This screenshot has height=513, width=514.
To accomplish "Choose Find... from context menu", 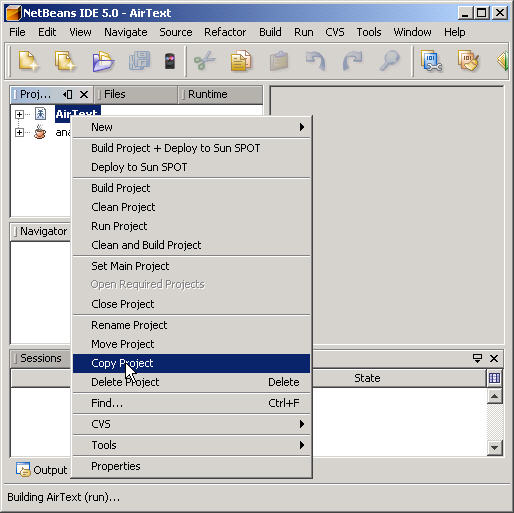I will pyautogui.click(x=192, y=403).
